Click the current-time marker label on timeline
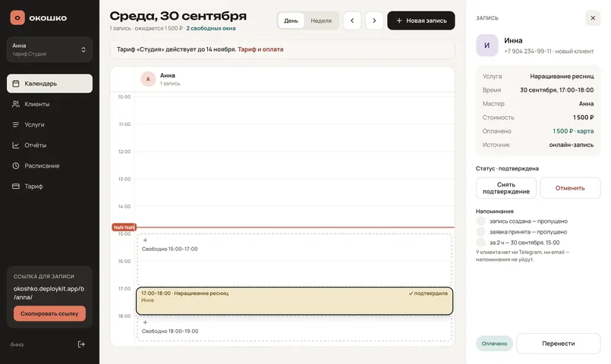The image size is (611, 364). 124,227
